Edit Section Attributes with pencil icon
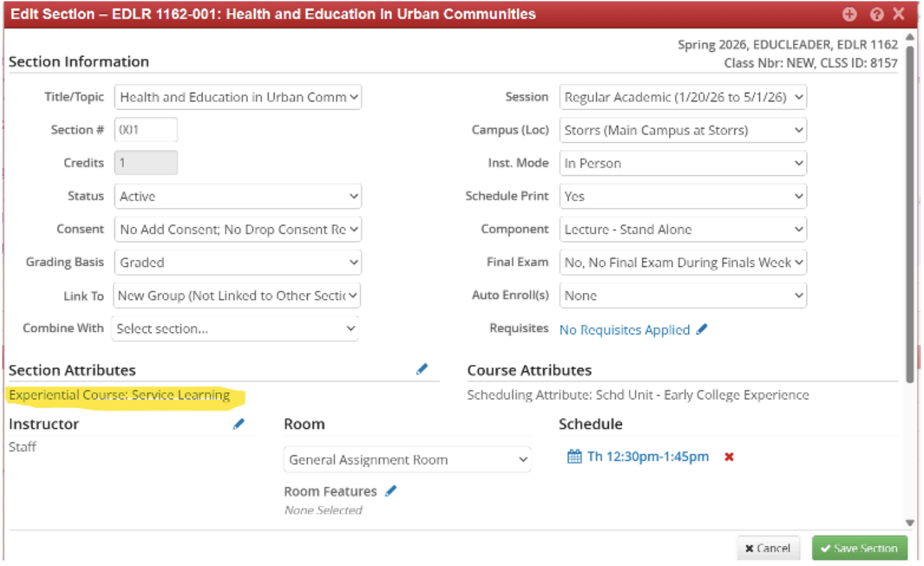This screenshot has height=566, width=924. point(422,369)
